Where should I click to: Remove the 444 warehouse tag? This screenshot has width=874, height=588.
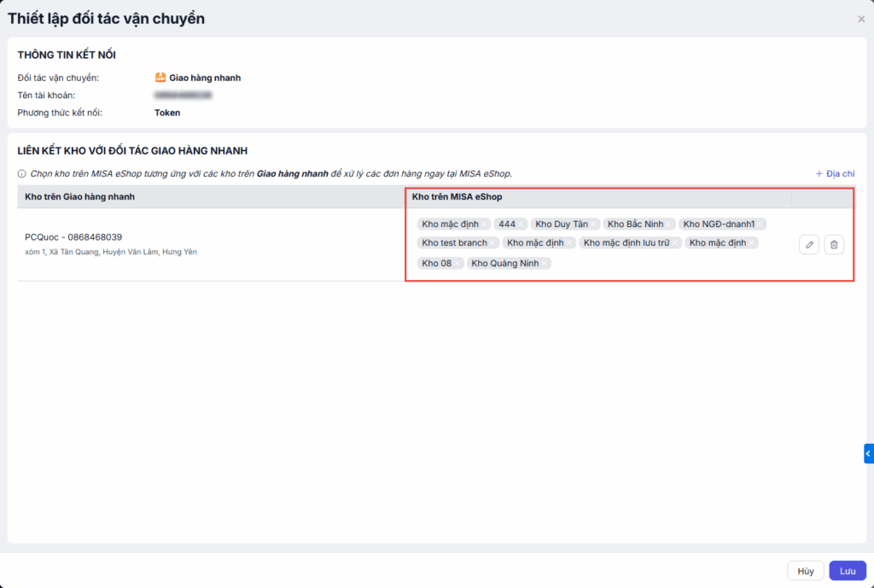[521, 224]
